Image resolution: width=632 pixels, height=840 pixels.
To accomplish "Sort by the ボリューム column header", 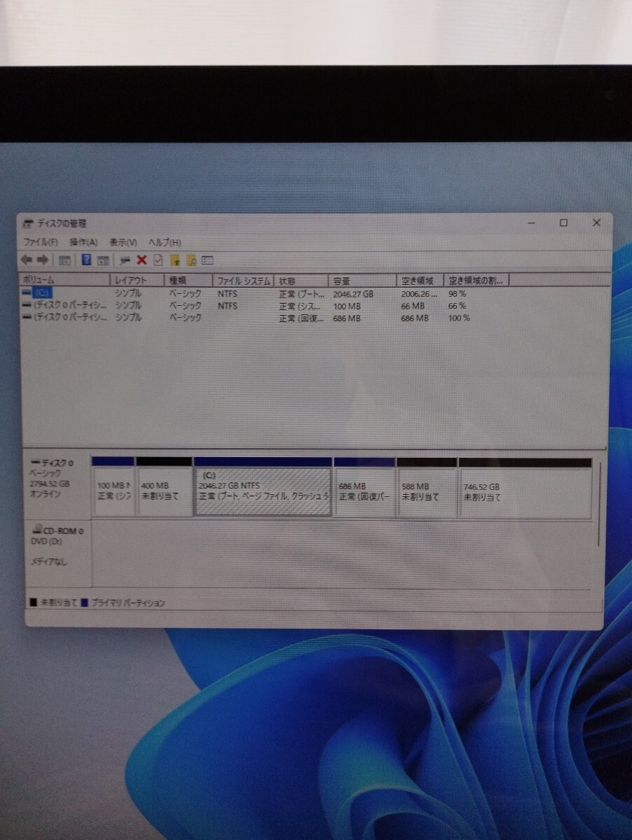I will click(x=65, y=280).
